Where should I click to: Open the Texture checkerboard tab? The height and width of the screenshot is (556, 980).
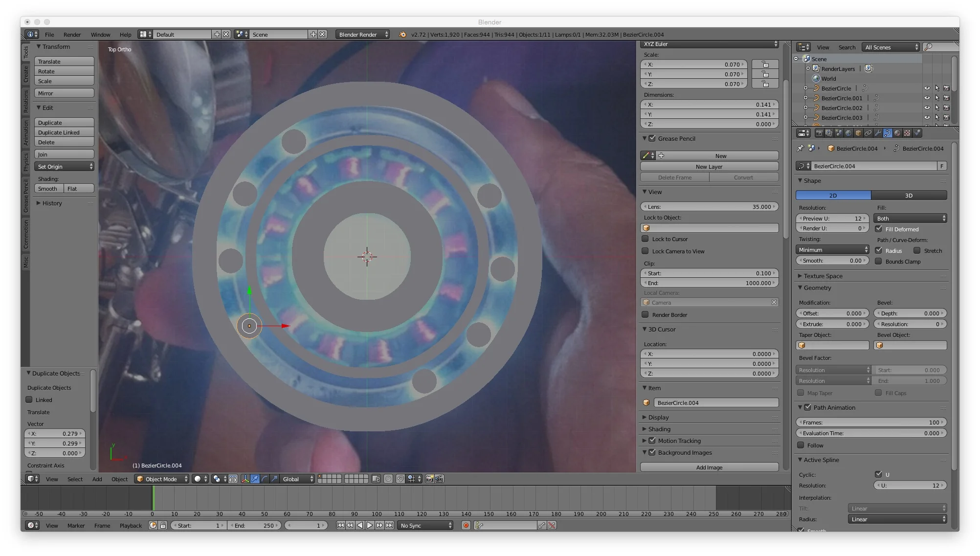click(907, 133)
